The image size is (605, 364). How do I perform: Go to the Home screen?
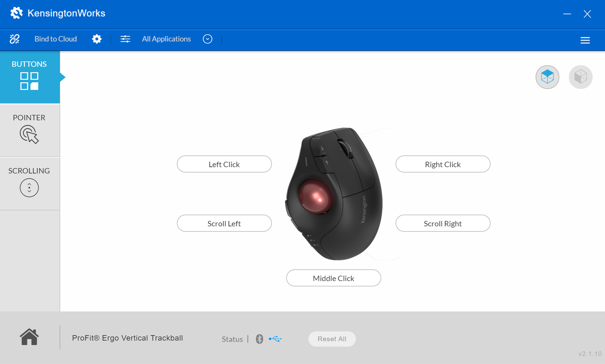coord(29,336)
